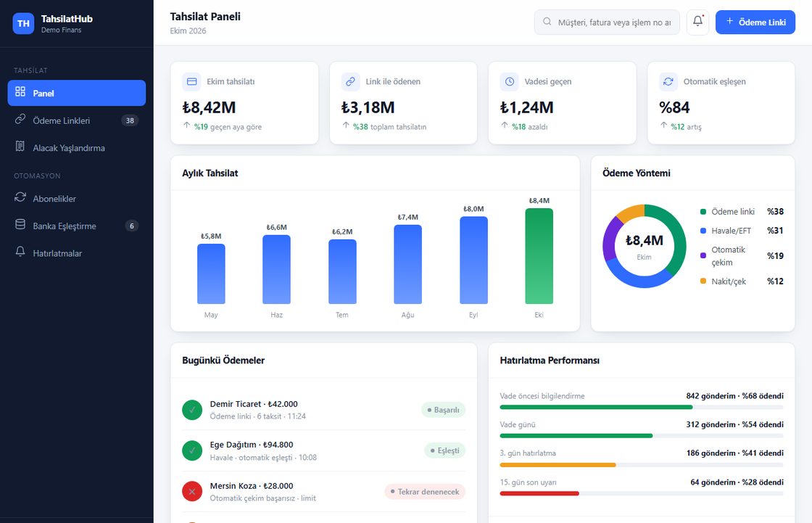Image resolution: width=812 pixels, height=523 pixels.
Task: Click the 38 badge on Ödeme Linkleri
Action: click(130, 120)
